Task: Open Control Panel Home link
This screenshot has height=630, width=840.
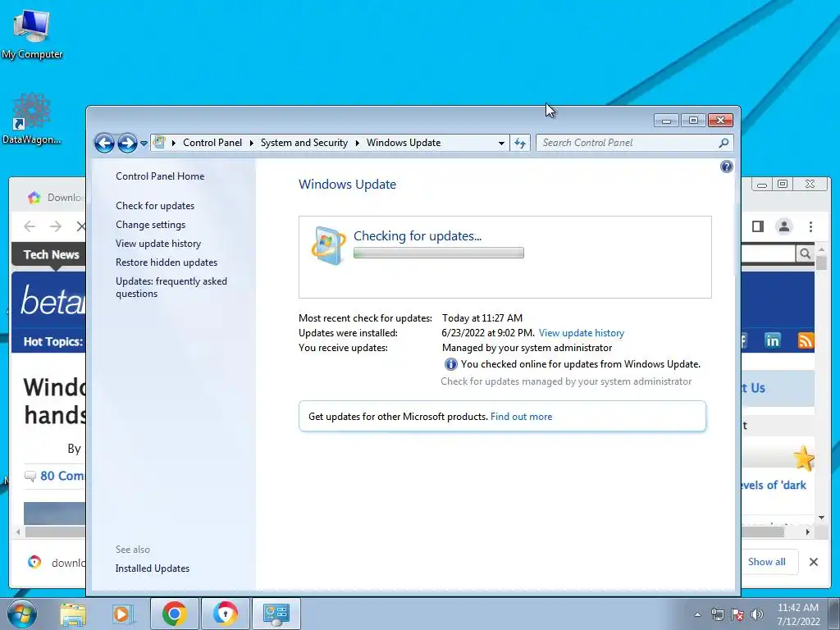Action: click(x=160, y=176)
